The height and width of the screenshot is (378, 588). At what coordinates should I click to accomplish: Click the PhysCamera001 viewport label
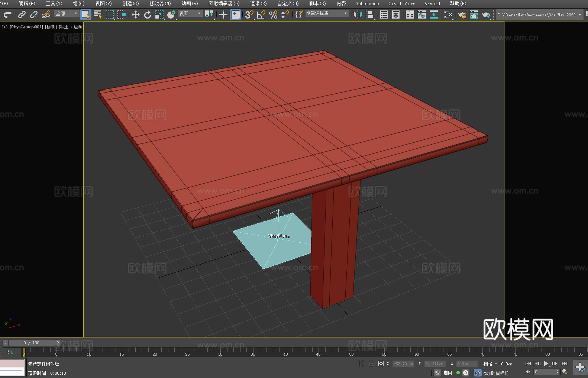[x=26, y=27]
